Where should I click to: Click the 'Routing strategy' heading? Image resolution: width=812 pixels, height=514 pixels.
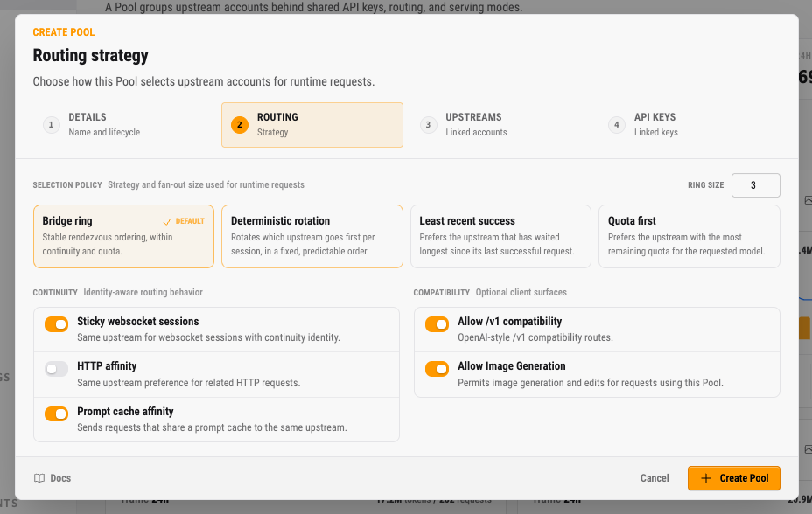tap(91, 55)
